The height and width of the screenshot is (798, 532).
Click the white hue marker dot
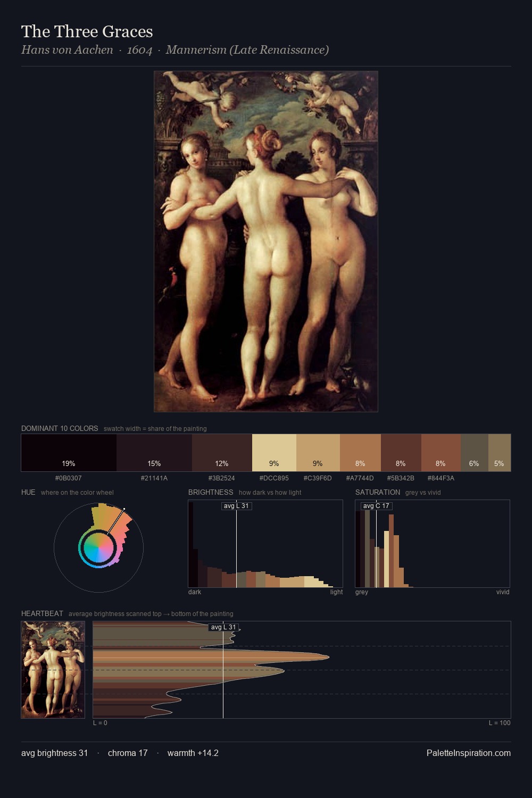coord(124,509)
